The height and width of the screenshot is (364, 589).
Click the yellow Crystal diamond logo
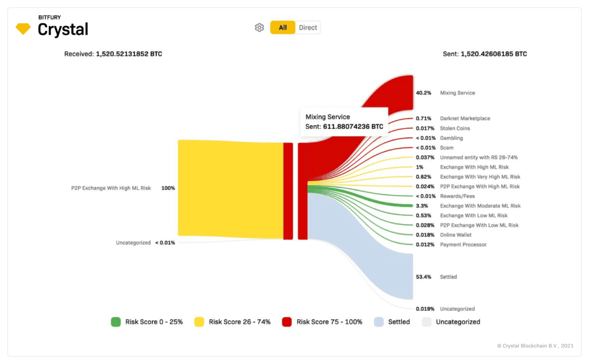tap(23, 29)
